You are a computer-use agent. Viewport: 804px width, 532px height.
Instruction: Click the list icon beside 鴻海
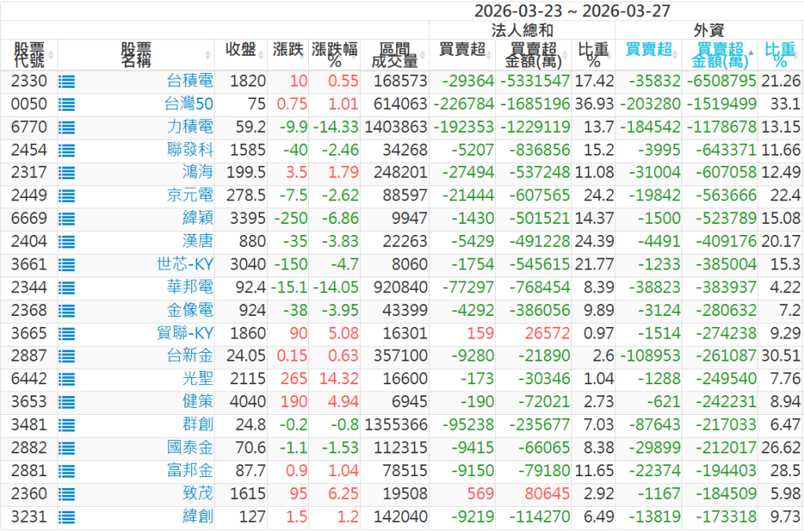pyautogui.click(x=67, y=173)
